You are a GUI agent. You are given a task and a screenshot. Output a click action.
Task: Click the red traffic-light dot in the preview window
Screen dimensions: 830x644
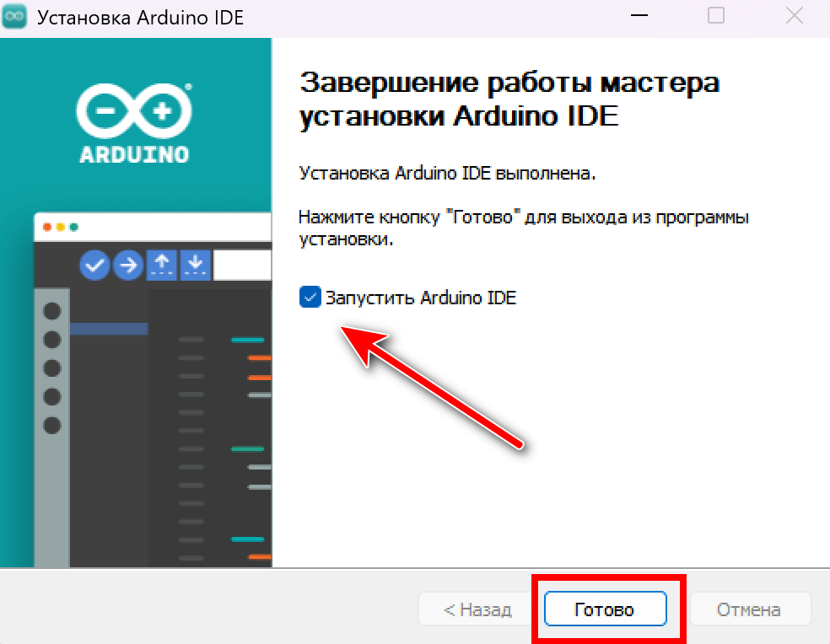(46, 225)
